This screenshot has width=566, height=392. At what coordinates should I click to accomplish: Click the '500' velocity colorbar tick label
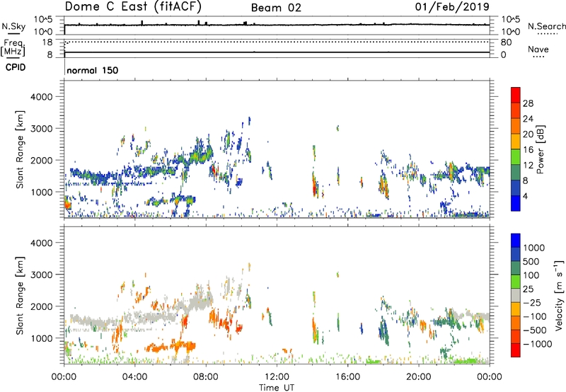tap(531, 261)
